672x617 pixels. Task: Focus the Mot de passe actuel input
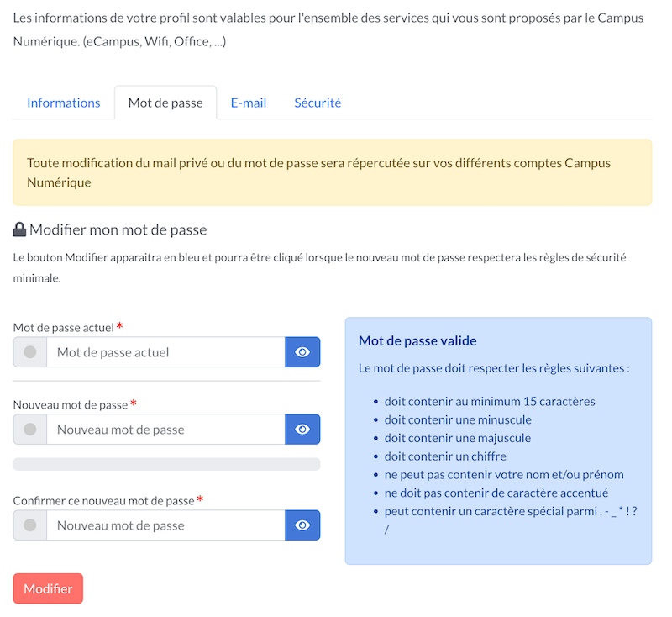165,352
